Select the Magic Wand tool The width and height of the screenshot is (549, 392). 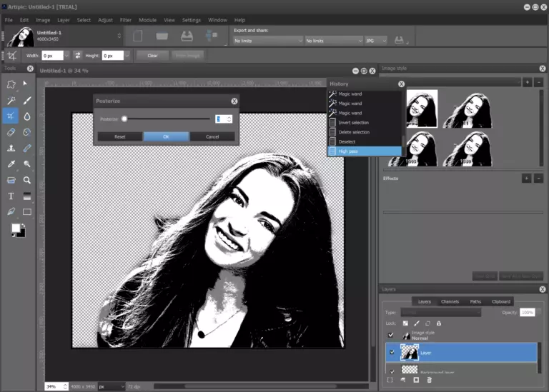11,101
